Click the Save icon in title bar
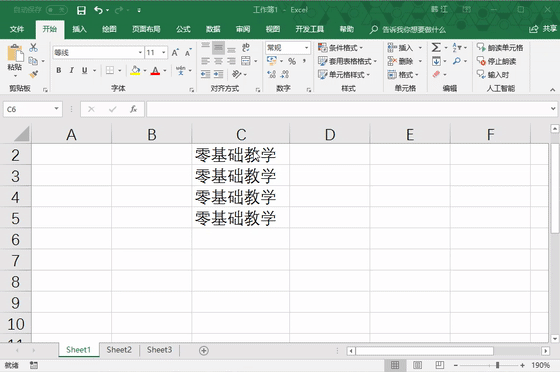This screenshot has height=372, width=560. (x=81, y=10)
